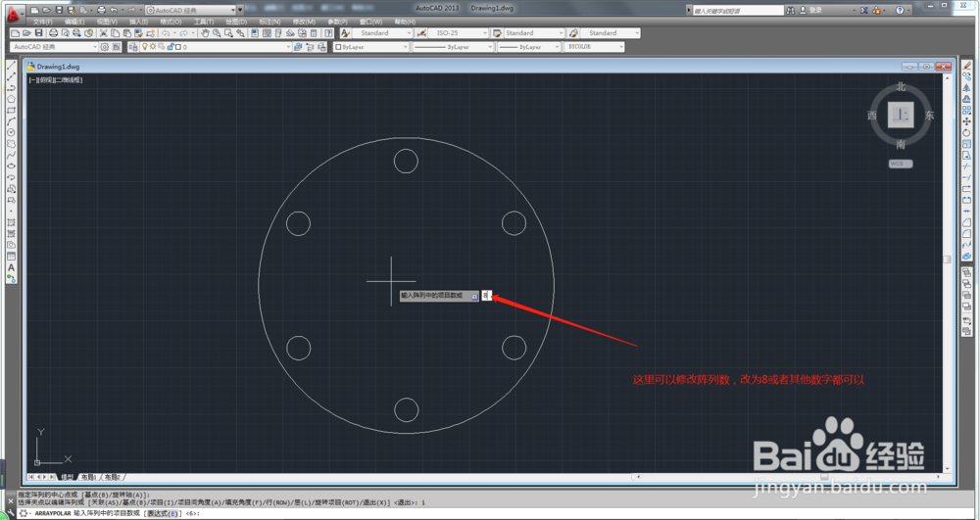
Task: Click the Cut scissors icon
Action: (104, 33)
